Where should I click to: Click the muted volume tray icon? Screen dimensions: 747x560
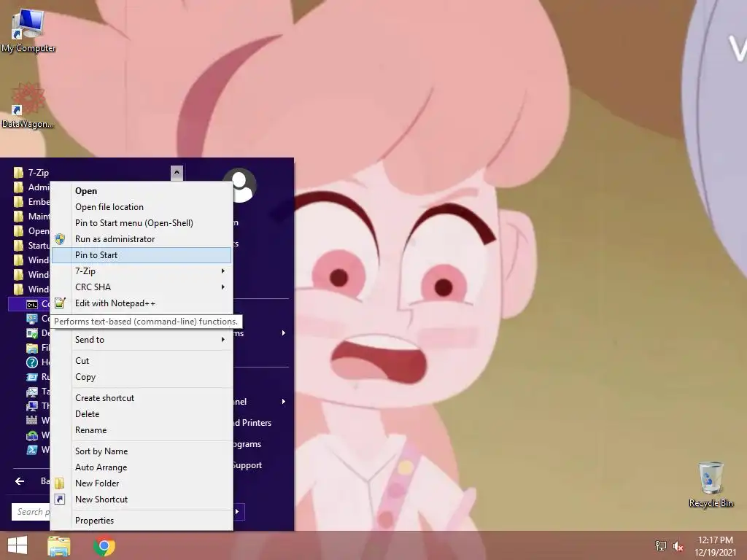pyautogui.click(x=678, y=545)
